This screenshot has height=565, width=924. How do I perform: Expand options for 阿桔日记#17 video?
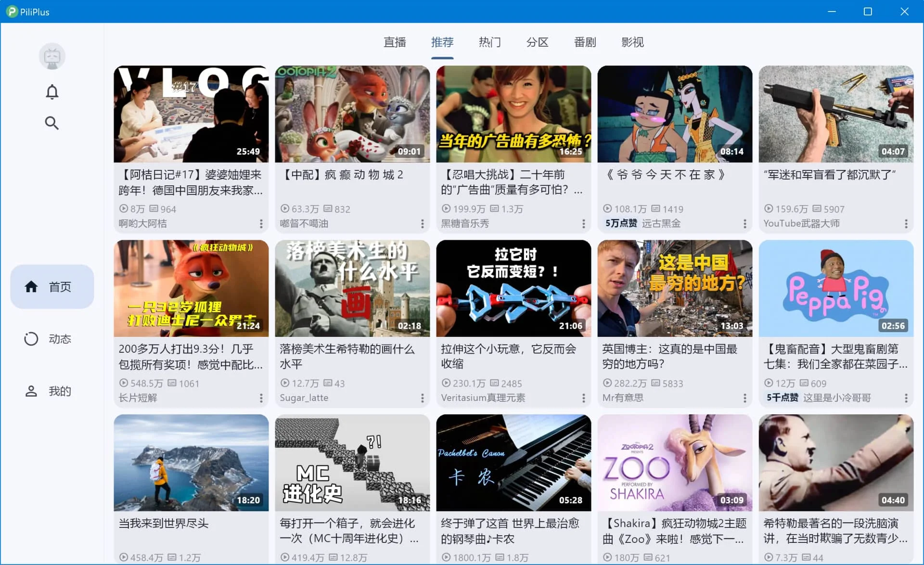[x=261, y=224]
